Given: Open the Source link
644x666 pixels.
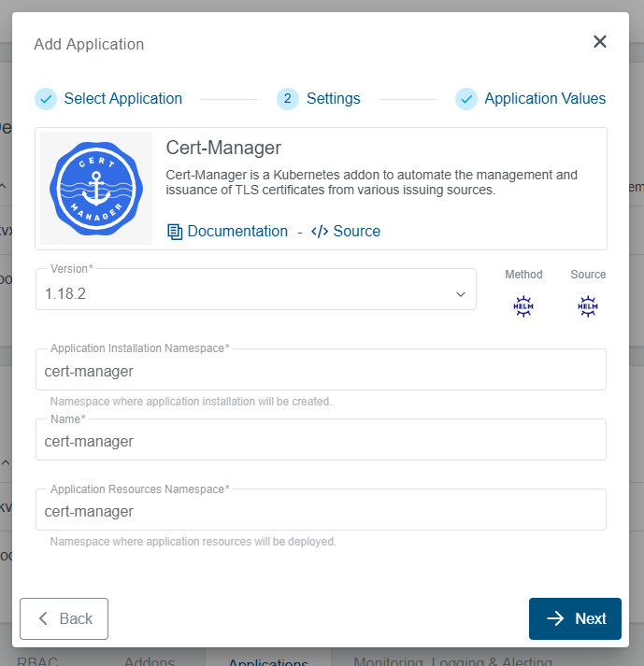Looking at the screenshot, I should click(357, 231).
